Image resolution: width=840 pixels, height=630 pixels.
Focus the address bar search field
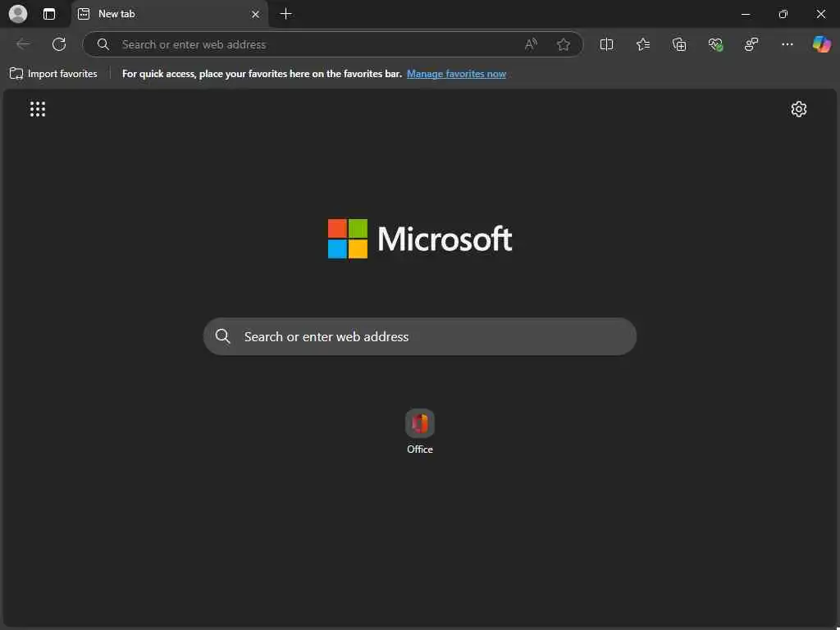point(332,44)
